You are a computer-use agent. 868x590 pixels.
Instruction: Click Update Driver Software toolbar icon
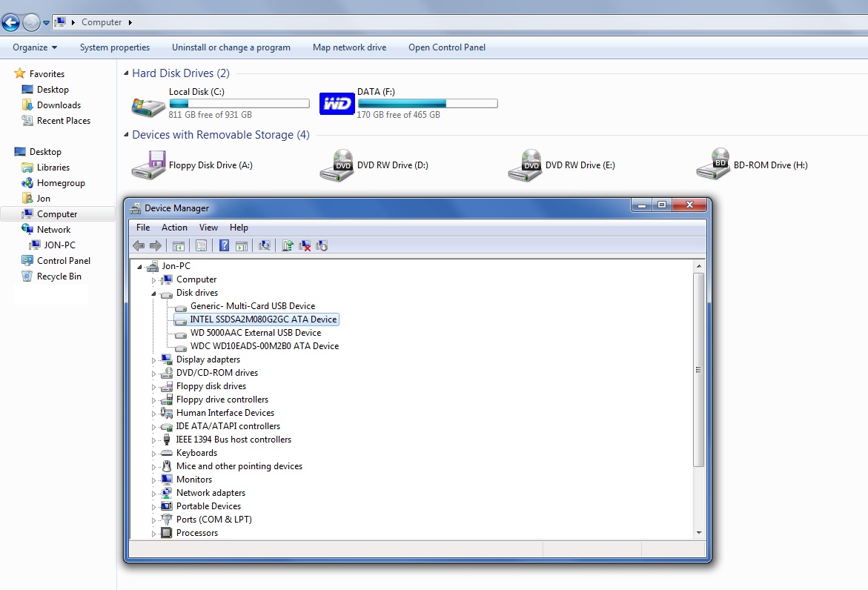click(x=288, y=246)
